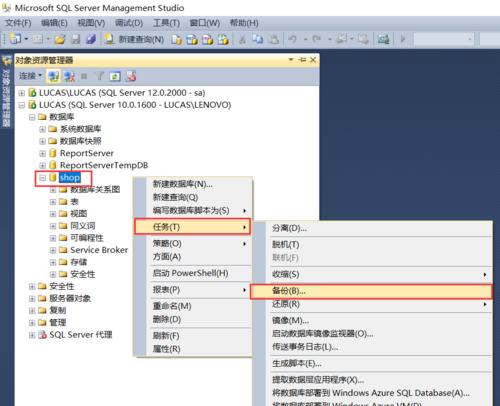Choose 分离(D)... in the submenu

(380, 228)
